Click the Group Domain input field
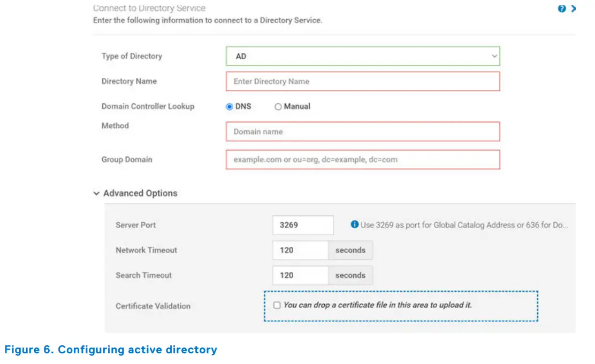The height and width of the screenshot is (364, 595). click(363, 159)
